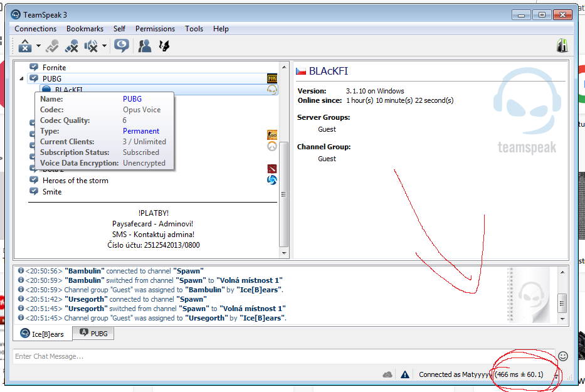Open the Help menu

[x=221, y=29]
